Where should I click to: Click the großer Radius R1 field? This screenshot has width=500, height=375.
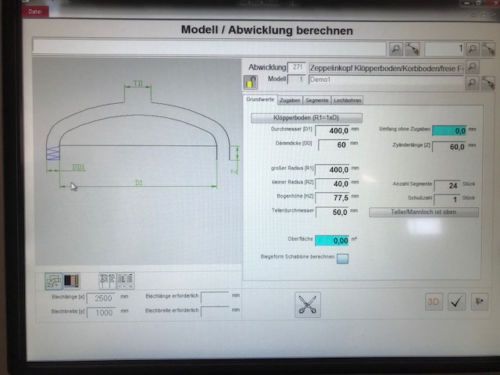point(332,170)
